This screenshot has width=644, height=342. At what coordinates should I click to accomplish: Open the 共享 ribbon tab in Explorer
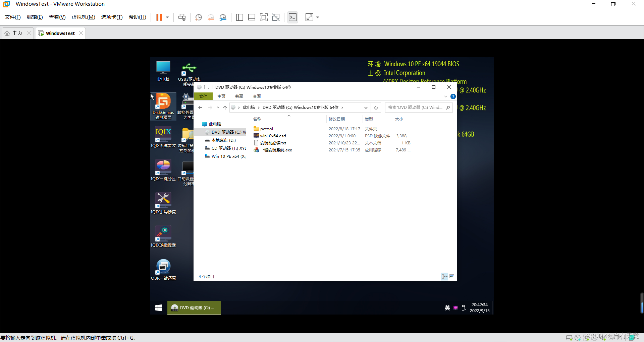click(239, 96)
